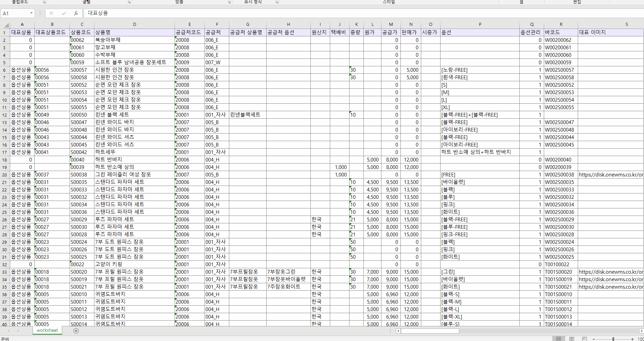
Task: Click header cell 택배비
Action: [x=340, y=32]
